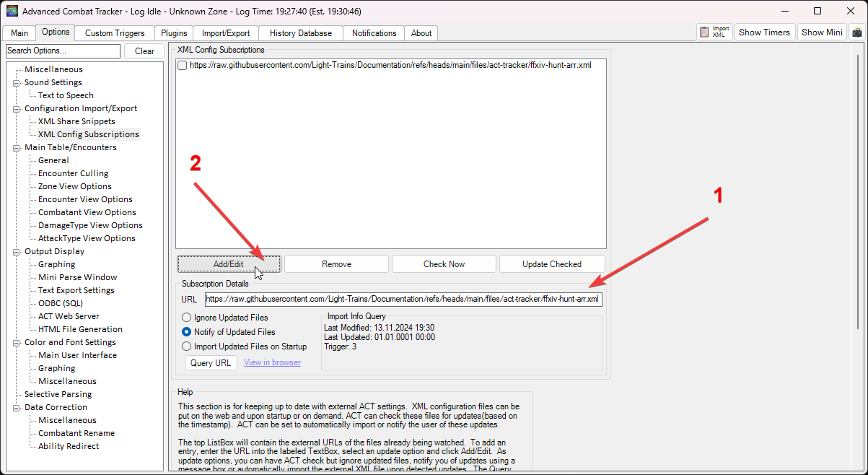Select the Options tab
Viewport: 868px width, 475px height.
tap(56, 32)
